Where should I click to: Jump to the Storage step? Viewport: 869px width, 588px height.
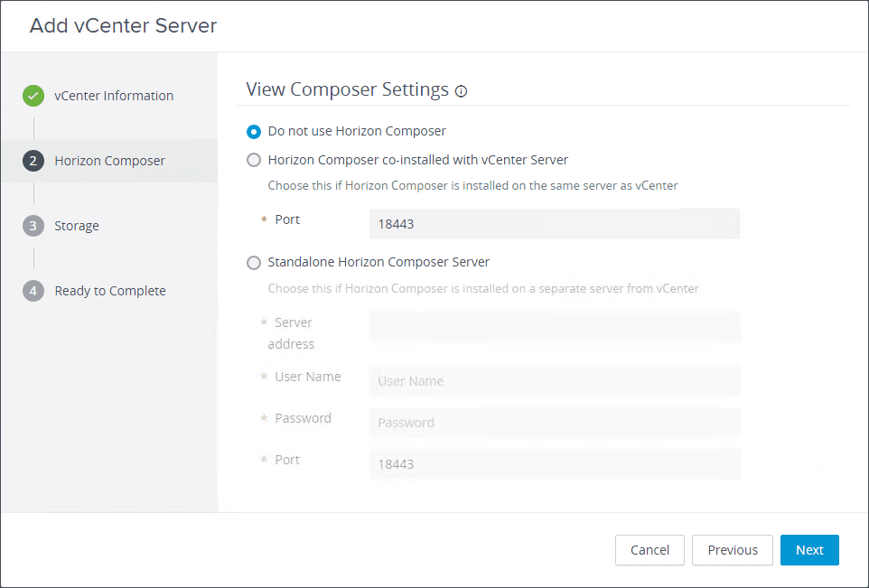[x=77, y=226]
